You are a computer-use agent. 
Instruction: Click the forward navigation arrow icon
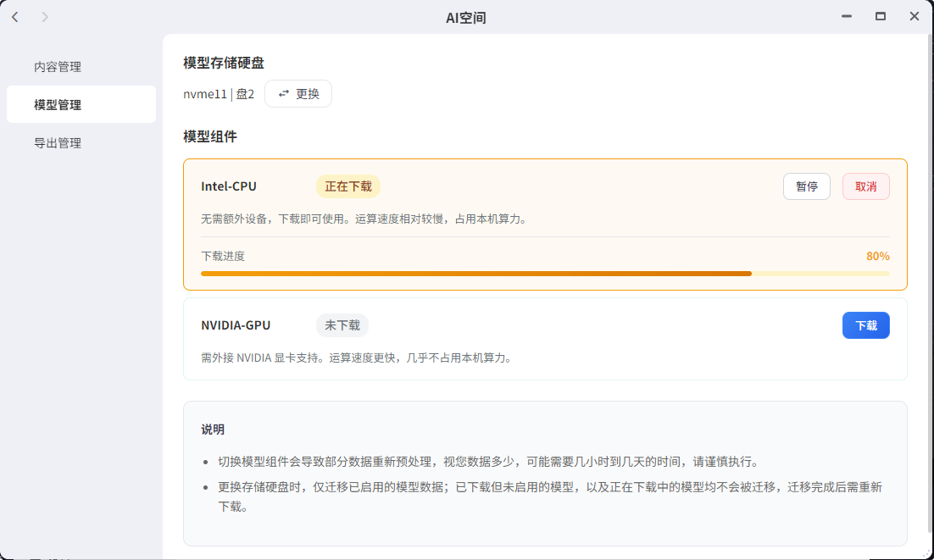pyautogui.click(x=45, y=17)
